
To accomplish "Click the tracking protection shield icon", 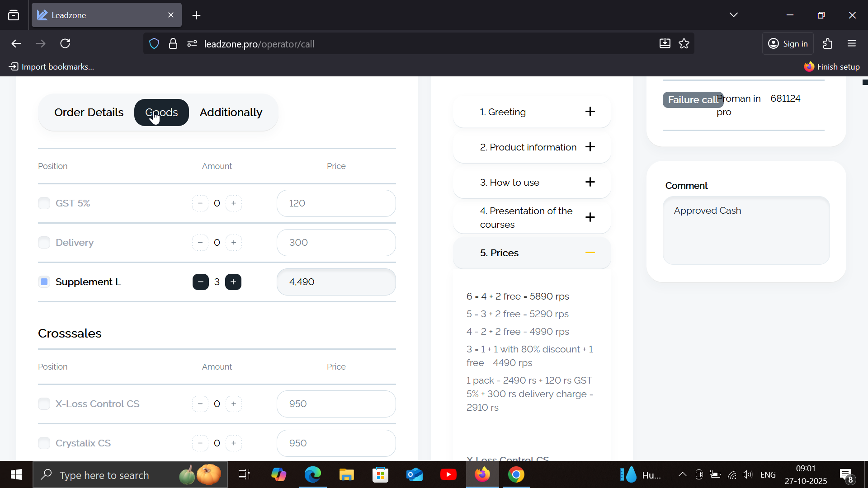I will (154, 44).
